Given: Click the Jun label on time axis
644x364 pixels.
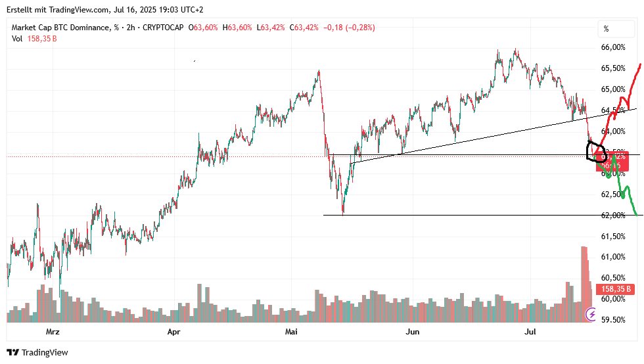Looking at the screenshot, I should 412,332.
